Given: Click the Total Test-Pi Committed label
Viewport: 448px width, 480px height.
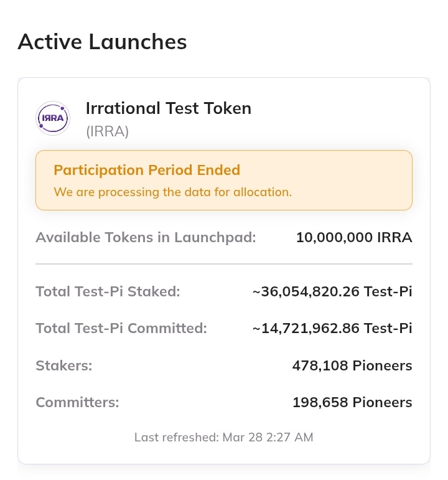Looking at the screenshot, I should pos(121,328).
